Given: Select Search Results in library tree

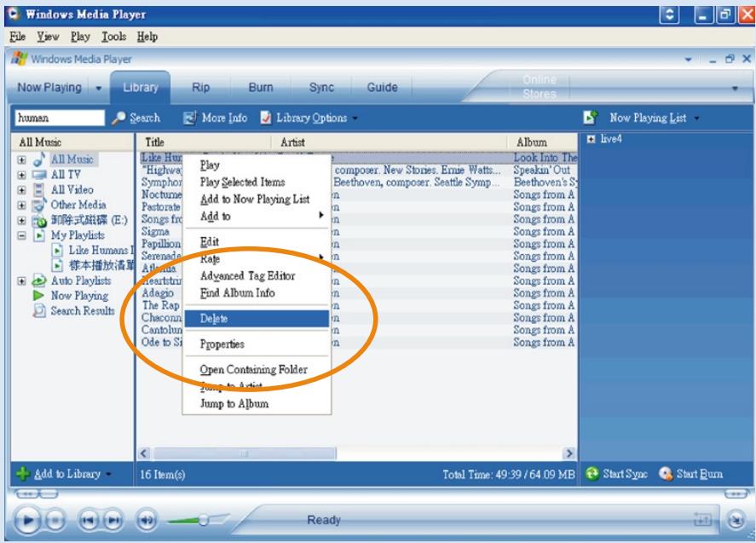Looking at the screenshot, I should [x=83, y=310].
